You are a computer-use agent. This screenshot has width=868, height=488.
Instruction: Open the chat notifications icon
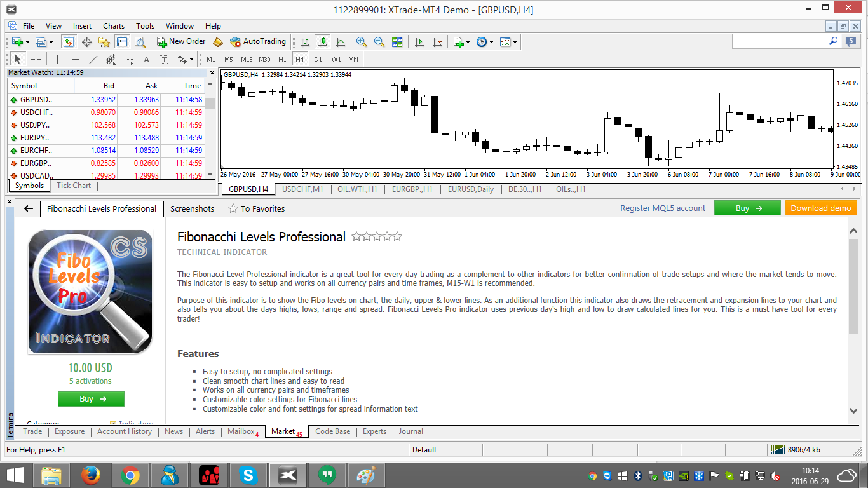(x=851, y=42)
